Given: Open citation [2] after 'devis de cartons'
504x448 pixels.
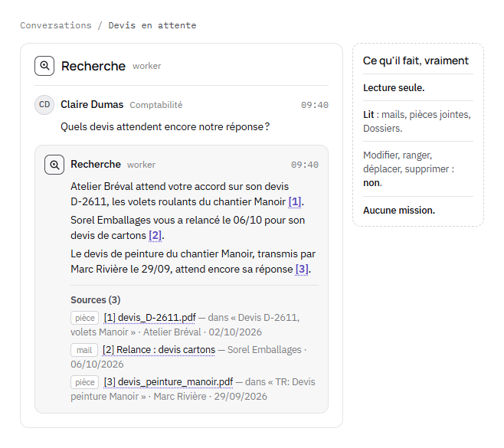Looking at the screenshot, I should [x=155, y=236].
